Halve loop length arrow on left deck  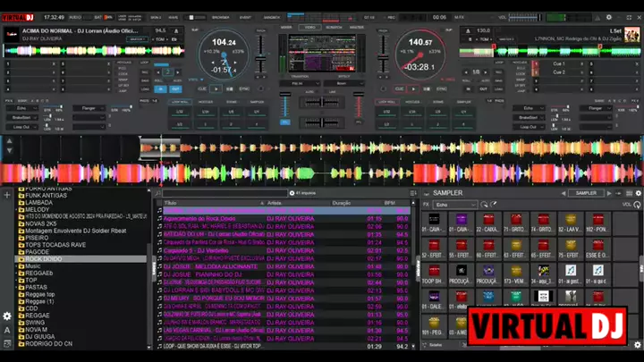[x=158, y=72]
